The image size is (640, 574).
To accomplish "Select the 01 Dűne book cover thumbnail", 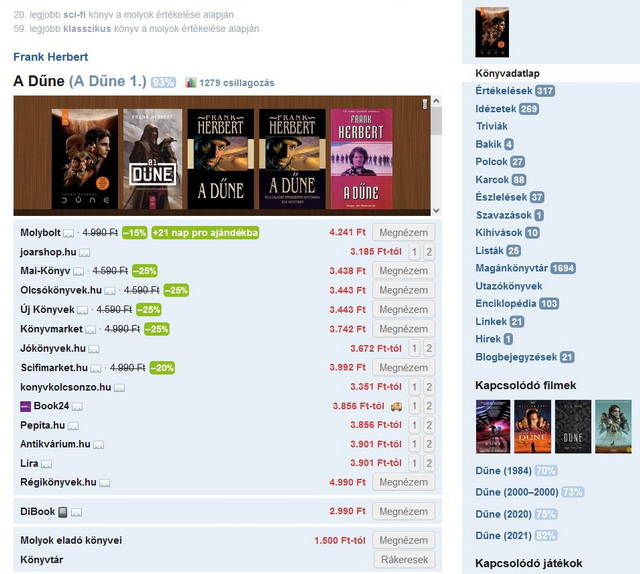I will click(x=152, y=158).
